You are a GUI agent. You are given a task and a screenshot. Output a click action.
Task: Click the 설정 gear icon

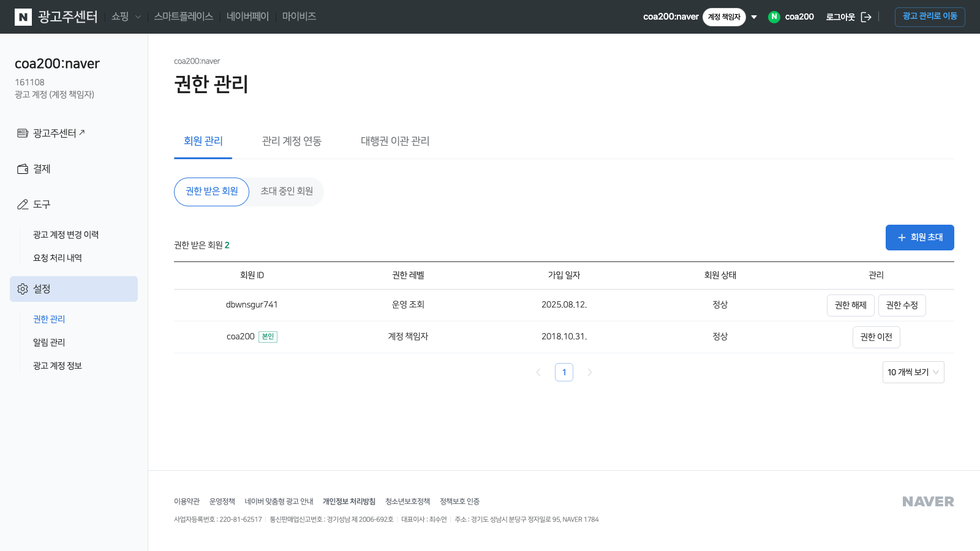(23, 289)
